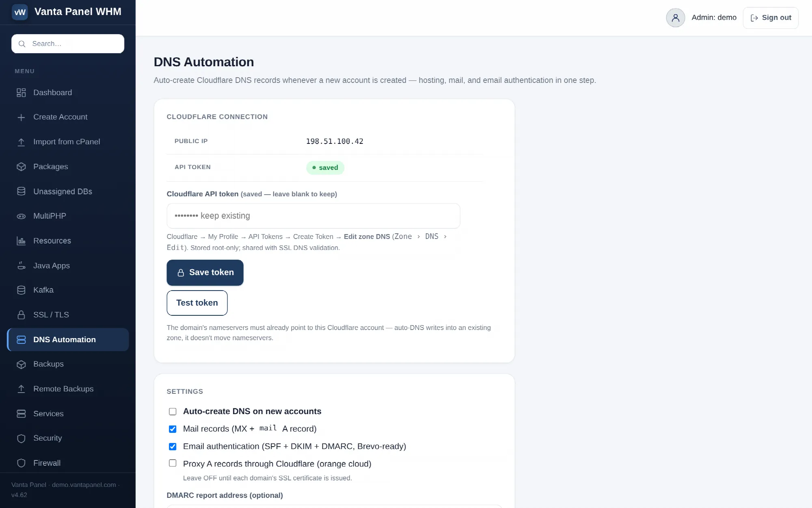The width and height of the screenshot is (812, 508).
Task: Click the search magnifier icon
Action: pos(22,44)
